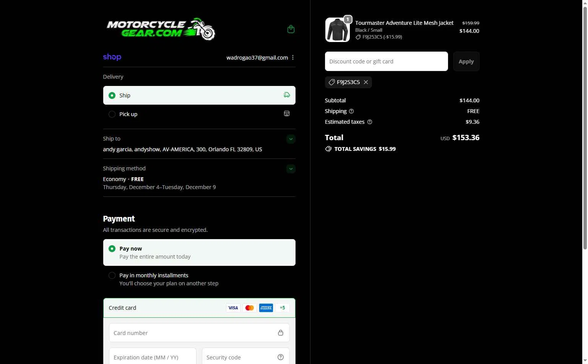Viewport: 588px width, 364px height.
Task: Click the shipping truck icon in Ship row
Action: (x=287, y=95)
